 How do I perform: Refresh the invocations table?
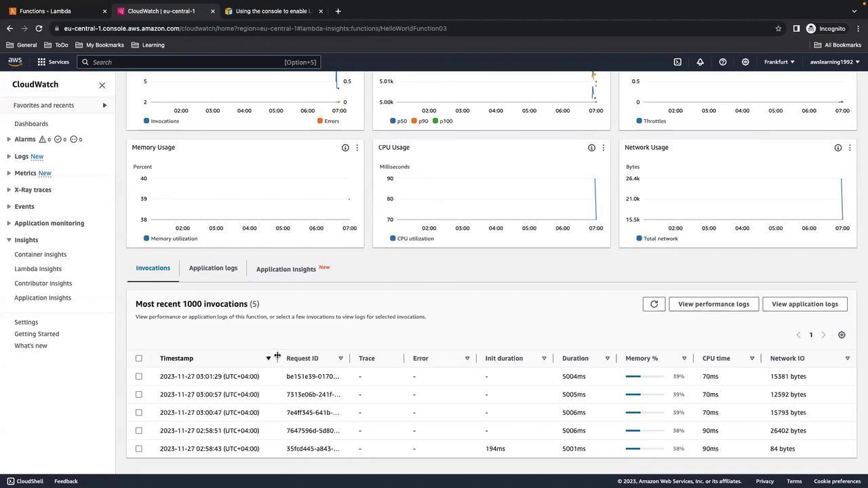[x=654, y=304]
